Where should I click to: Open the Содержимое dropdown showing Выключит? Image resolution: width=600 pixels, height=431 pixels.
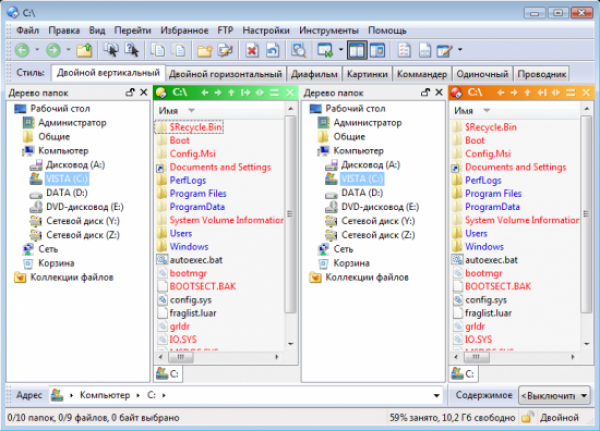[x=550, y=395]
